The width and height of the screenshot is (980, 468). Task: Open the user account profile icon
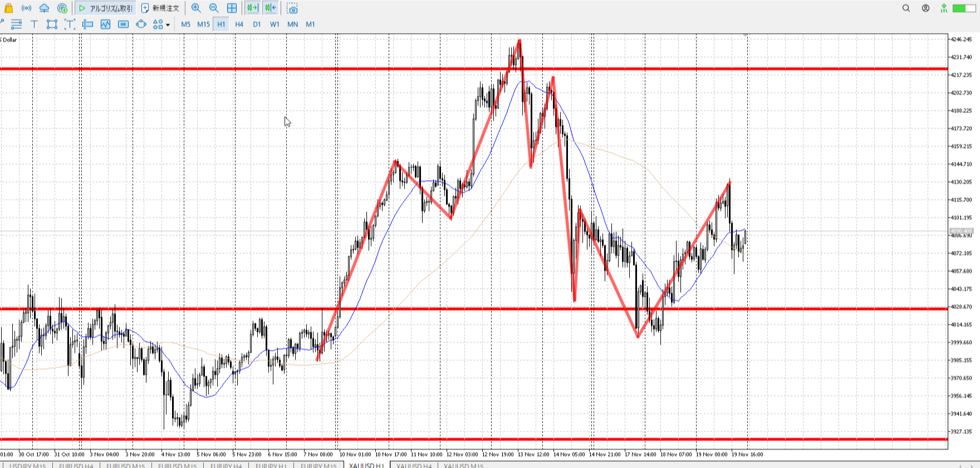(x=925, y=8)
